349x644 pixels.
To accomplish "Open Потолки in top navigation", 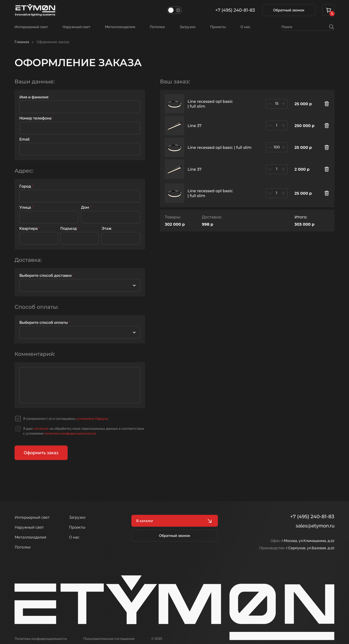I will tap(157, 27).
